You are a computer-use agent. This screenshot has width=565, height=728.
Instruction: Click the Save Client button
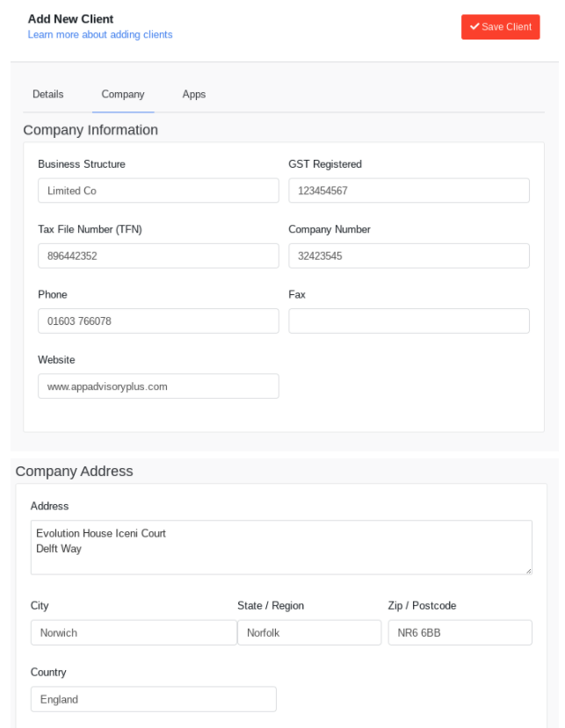click(x=500, y=27)
